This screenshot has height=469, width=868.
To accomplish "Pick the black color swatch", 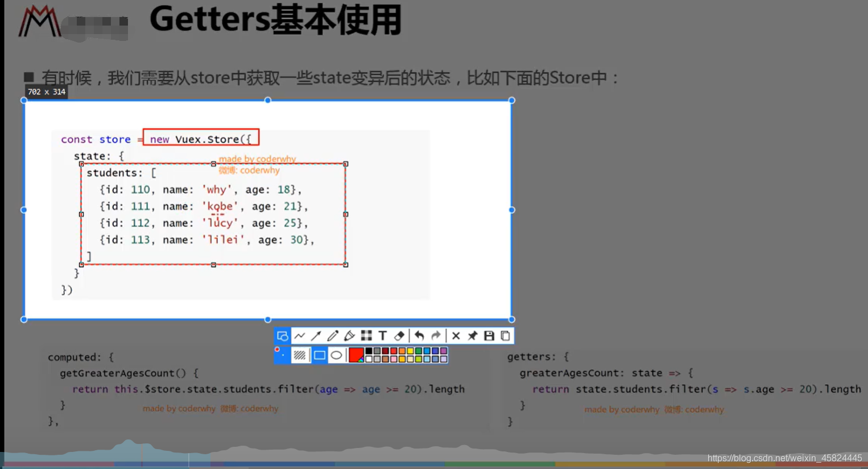I will click(369, 351).
